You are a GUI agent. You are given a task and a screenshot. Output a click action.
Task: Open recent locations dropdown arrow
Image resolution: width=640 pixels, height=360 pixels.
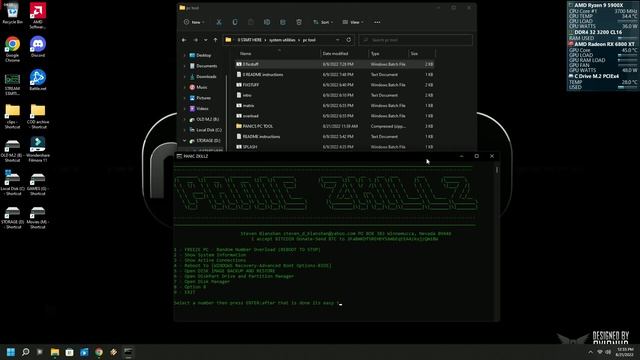click(x=206, y=40)
